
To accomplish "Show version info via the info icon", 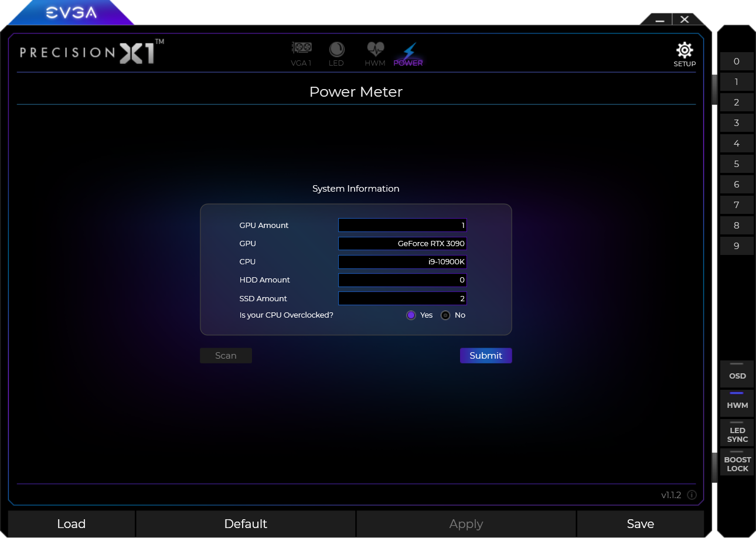I will (692, 495).
